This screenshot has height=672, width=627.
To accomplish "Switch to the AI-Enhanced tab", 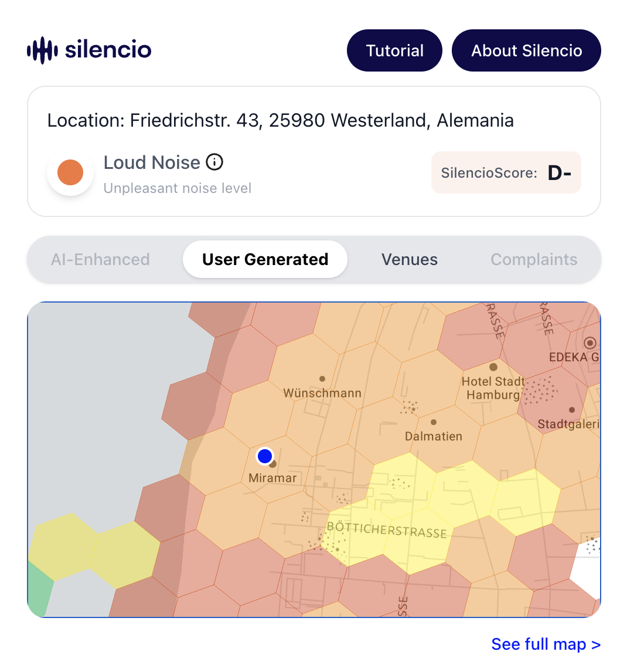I will point(100,259).
